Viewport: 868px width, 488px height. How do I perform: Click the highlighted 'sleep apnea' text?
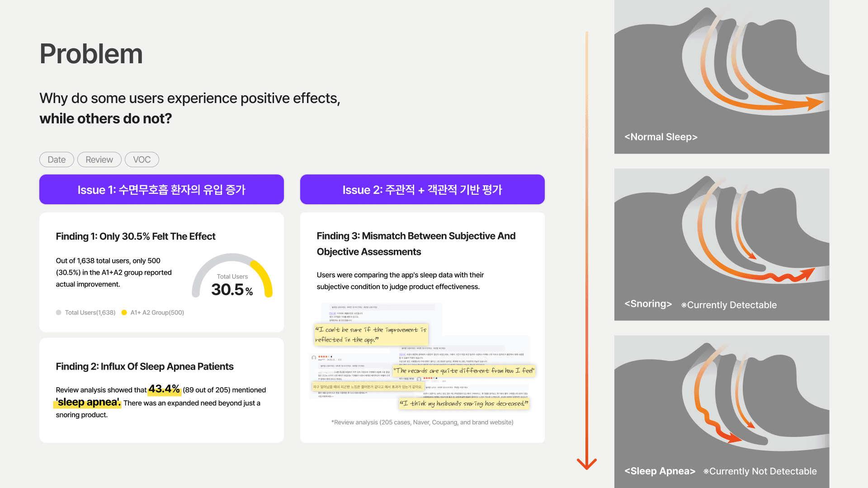pyautogui.click(x=89, y=402)
